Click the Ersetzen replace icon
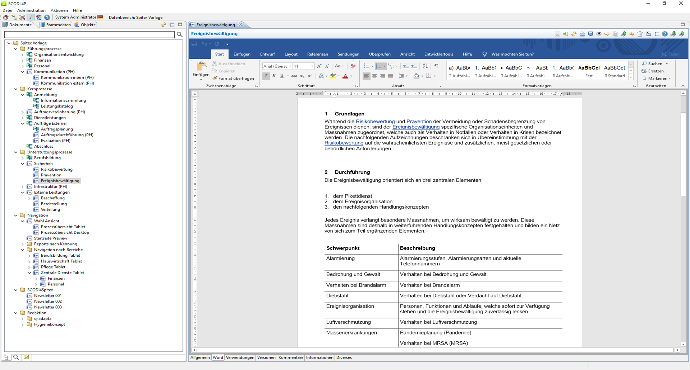This screenshot has width=690, height=370. (644, 70)
